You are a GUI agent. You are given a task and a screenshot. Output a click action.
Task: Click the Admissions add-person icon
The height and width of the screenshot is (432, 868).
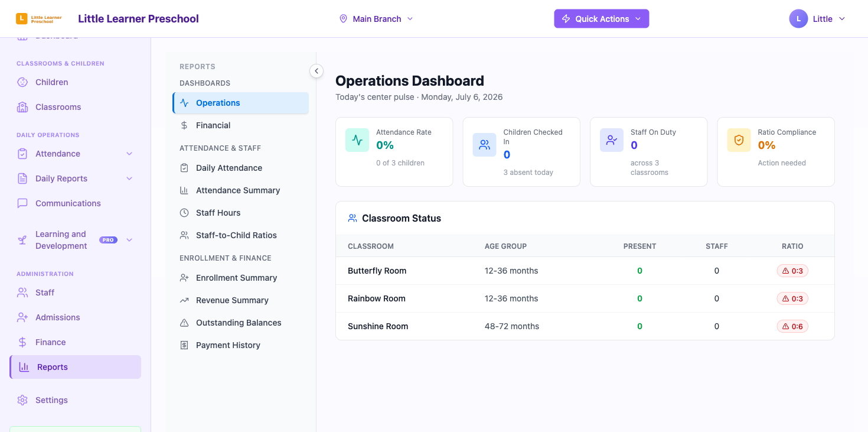click(x=22, y=317)
